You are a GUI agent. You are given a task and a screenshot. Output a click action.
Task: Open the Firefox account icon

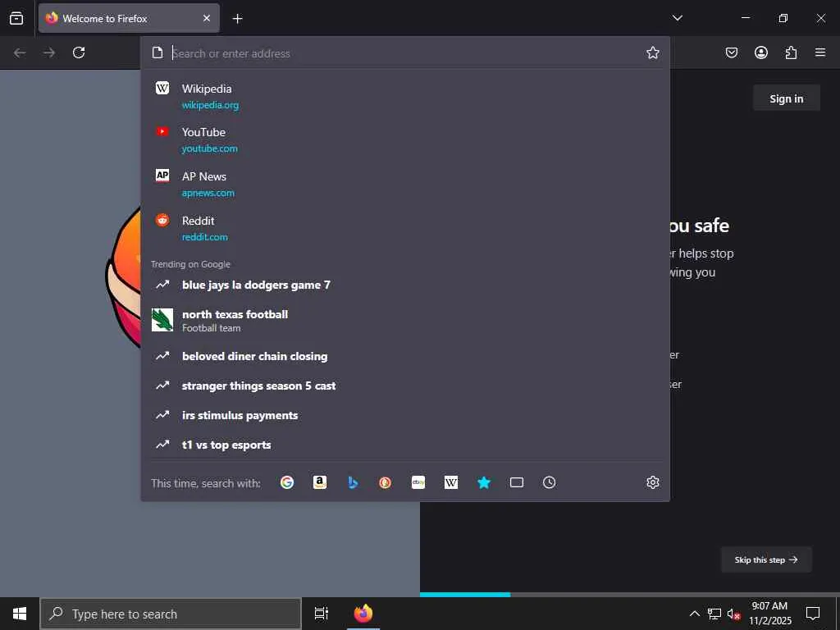coord(760,52)
